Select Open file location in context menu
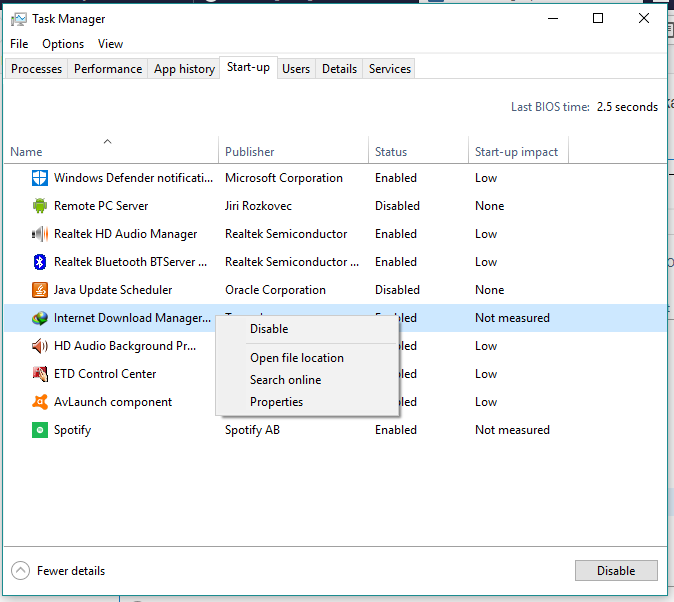Screen dimensions: 674x602 [x=297, y=358]
